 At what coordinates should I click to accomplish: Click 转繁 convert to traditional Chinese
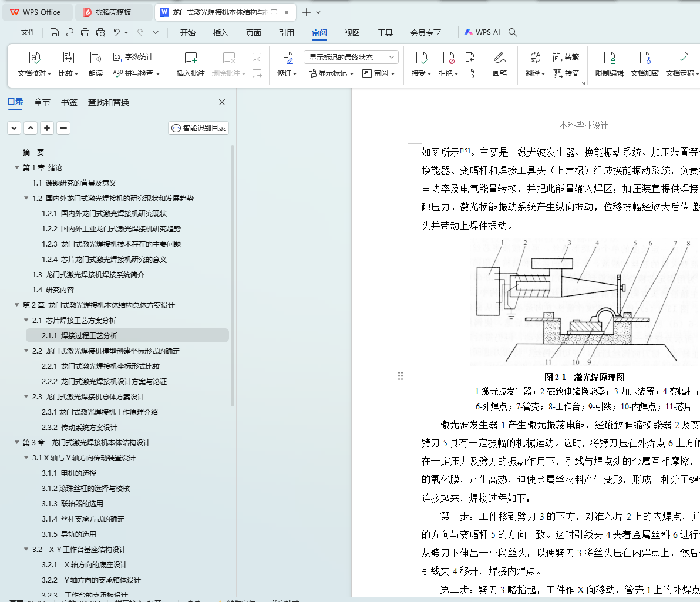click(x=566, y=57)
